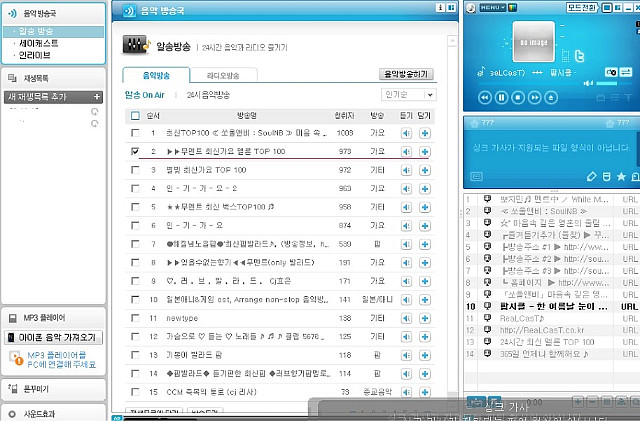Switch to the 음악방송 tab
Viewport: 640px width, 421px height.
pyautogui.click(x=156, y=76)
